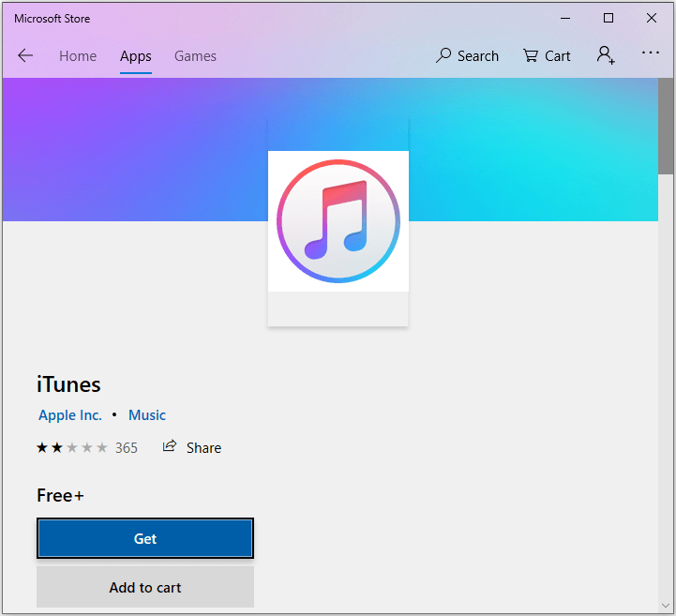Open the Music category link
Screen dimensions: 676x616
(147, 415)
